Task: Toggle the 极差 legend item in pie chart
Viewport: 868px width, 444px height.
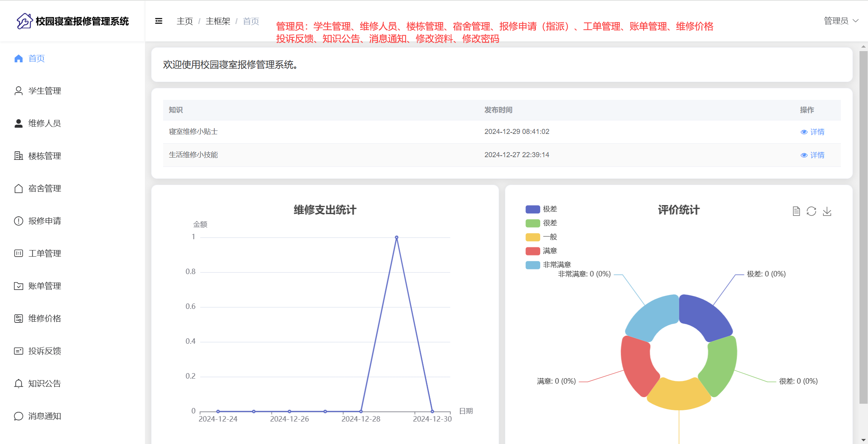Action: (x=549, y=209)
